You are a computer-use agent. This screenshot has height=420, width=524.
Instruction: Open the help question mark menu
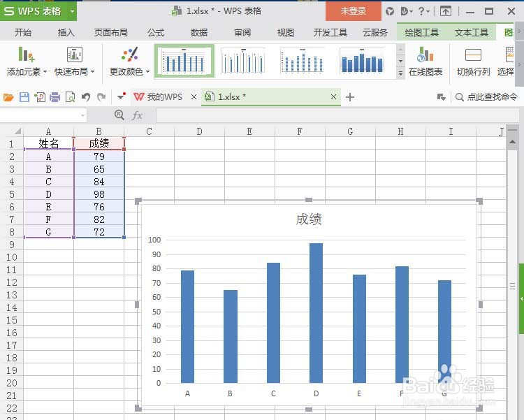coord(424,11)
